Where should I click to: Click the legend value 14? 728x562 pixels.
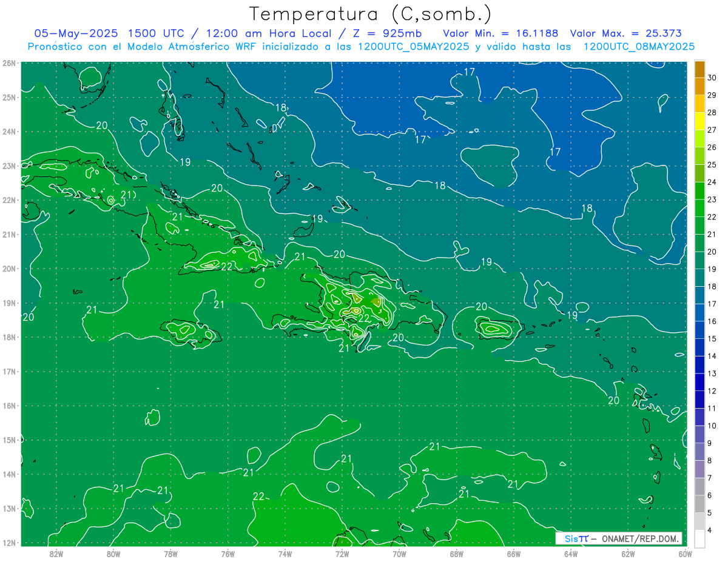tap(712, 356)
